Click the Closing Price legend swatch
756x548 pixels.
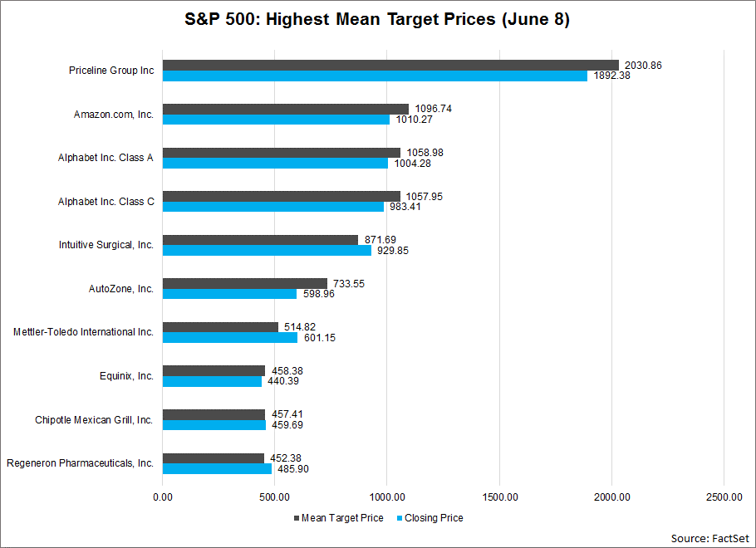tap(399, 518)
